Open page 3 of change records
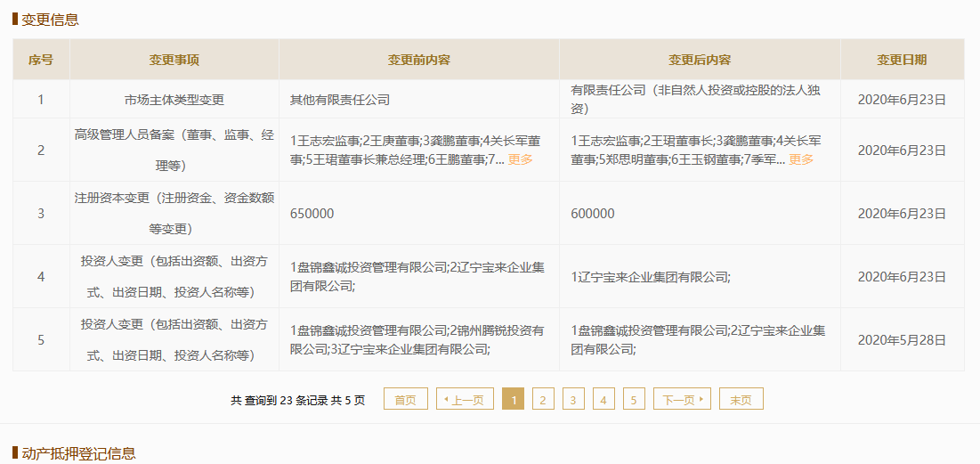980x464 pixels. [x=573, y=399]
